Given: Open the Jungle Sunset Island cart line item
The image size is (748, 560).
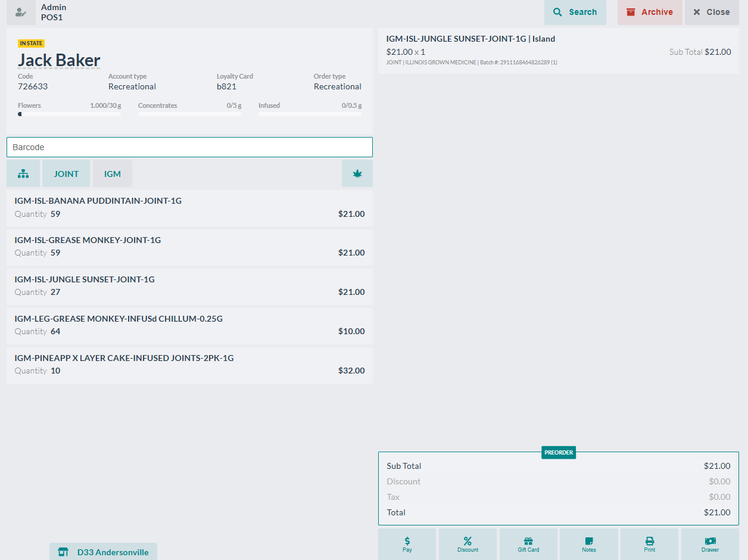Looking at the screenshot, I should (x=559, y=51).
